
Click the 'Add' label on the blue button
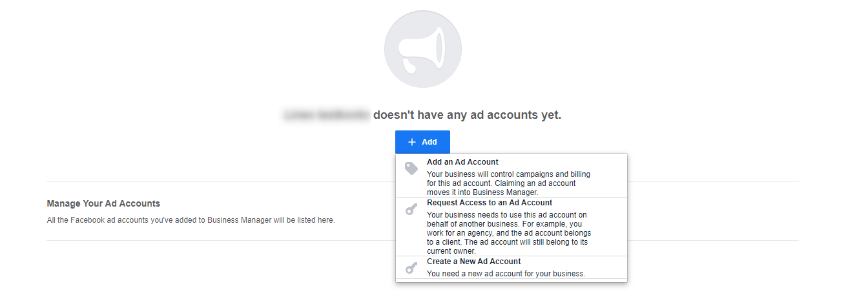(429, 142)
